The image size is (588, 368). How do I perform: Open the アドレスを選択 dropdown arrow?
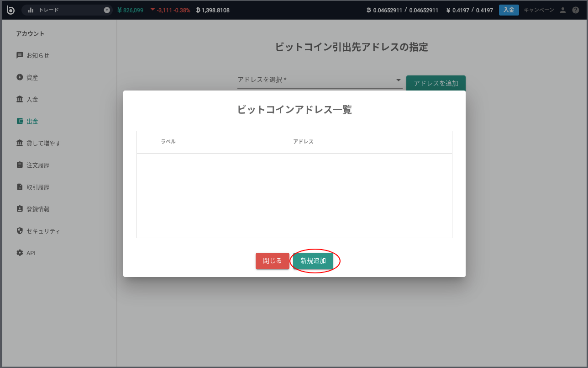(398, 80)
